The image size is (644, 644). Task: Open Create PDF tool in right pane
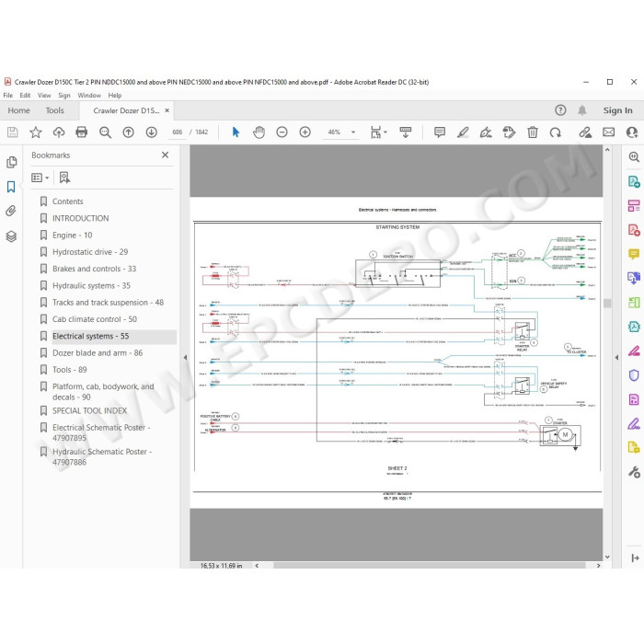click(634, 230)
